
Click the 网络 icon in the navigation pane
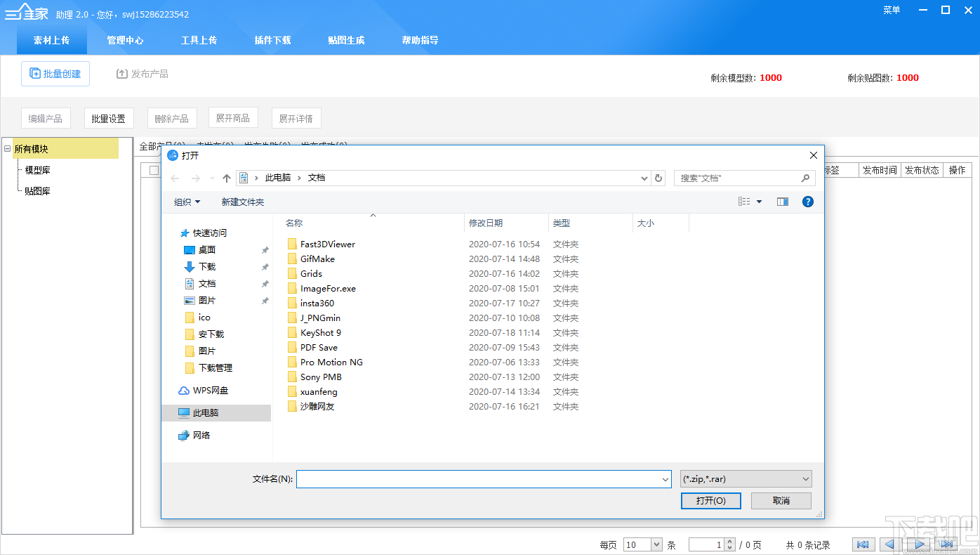(x=184, y=436)
